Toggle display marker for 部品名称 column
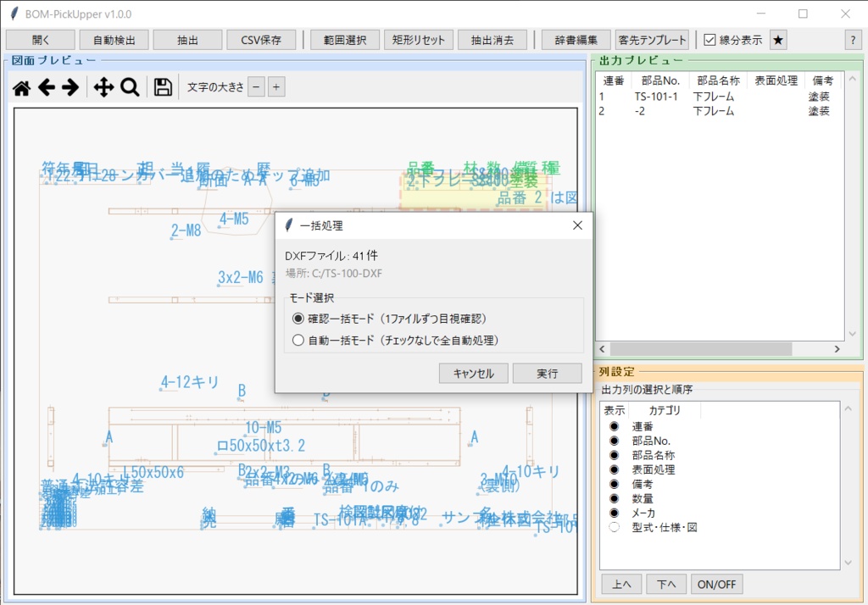 pyautogui.click(x=614, y=455)
